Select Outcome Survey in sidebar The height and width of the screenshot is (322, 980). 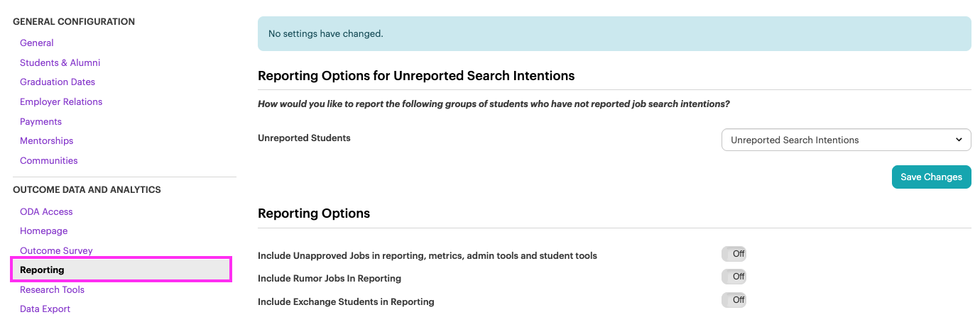[x=56, y=251]
